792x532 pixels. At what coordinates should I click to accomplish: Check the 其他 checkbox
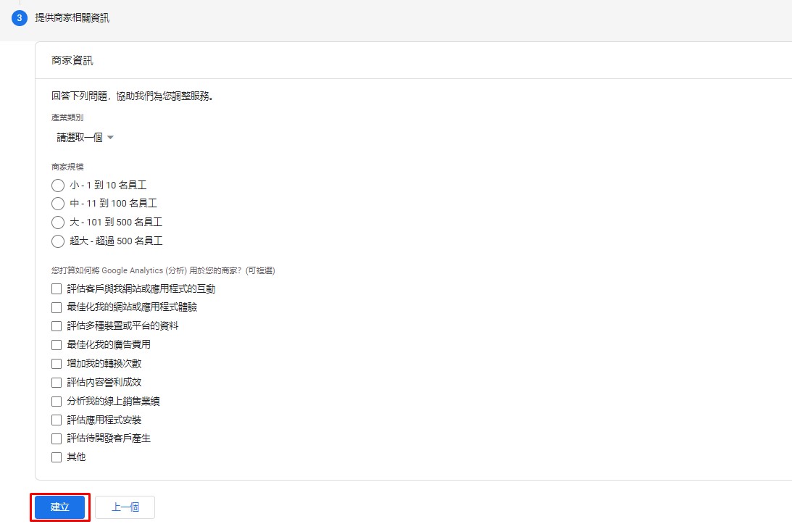click(57, 457)
